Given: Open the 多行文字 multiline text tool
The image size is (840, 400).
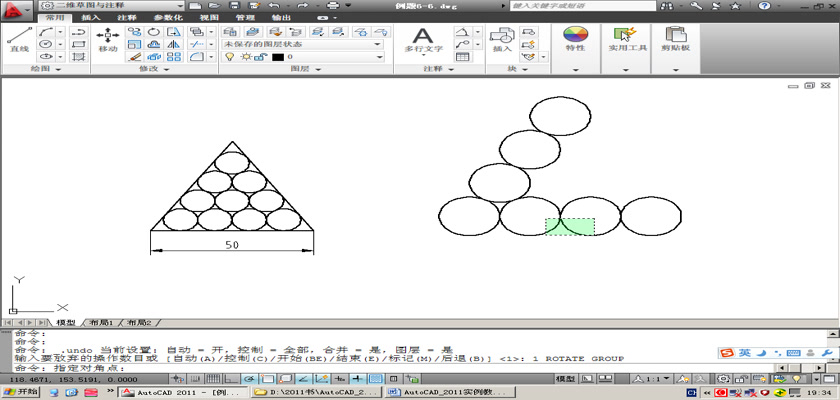Looking at the screenshot, I should coord(423,40).
